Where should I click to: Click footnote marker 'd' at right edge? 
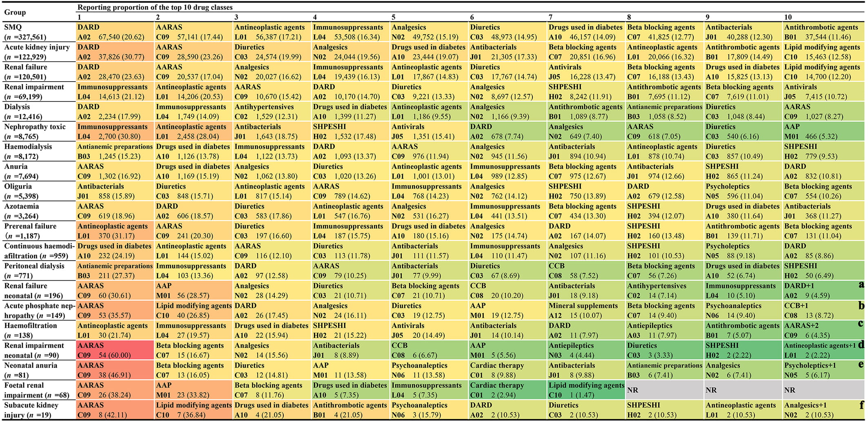(x=861, y=344)
